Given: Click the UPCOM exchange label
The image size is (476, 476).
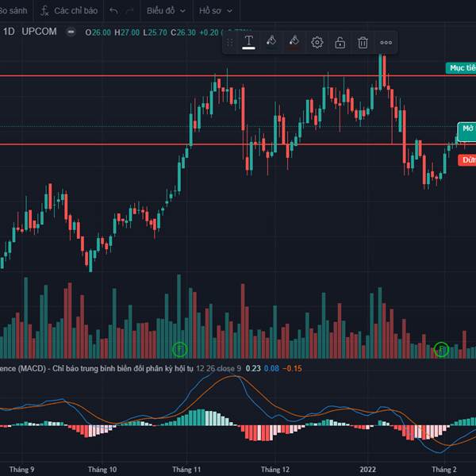Looking at the screenshot, I should (39, 32).
